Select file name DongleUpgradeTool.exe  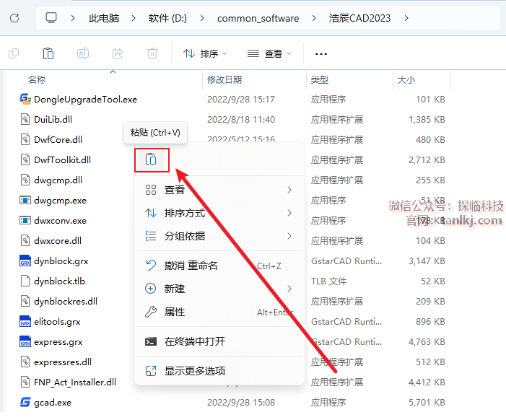pos(85,100)
